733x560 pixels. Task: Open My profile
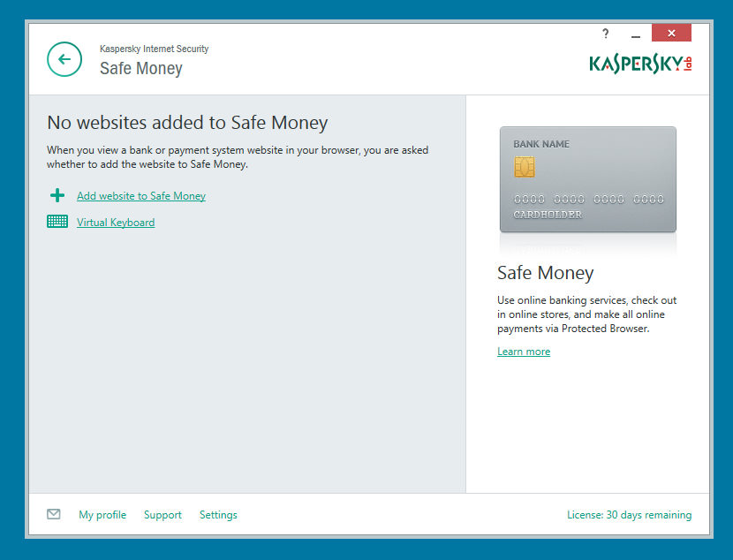click(102, 515)
